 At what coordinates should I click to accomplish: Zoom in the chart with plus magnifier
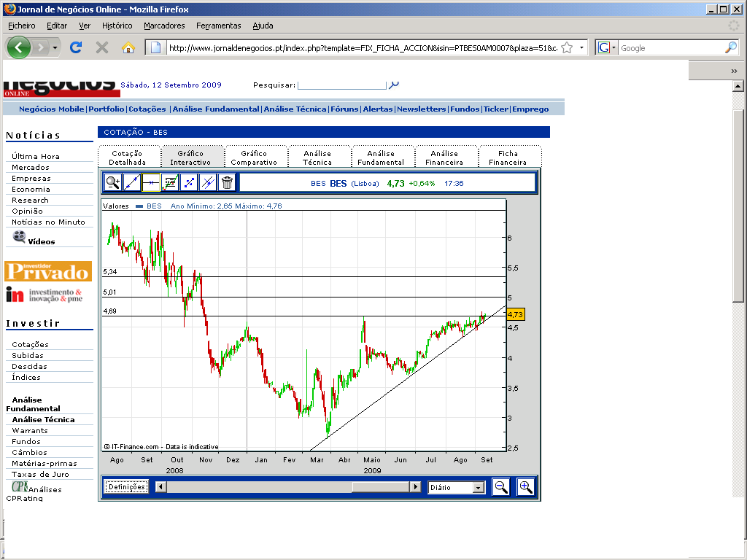[x=525, y=487]
